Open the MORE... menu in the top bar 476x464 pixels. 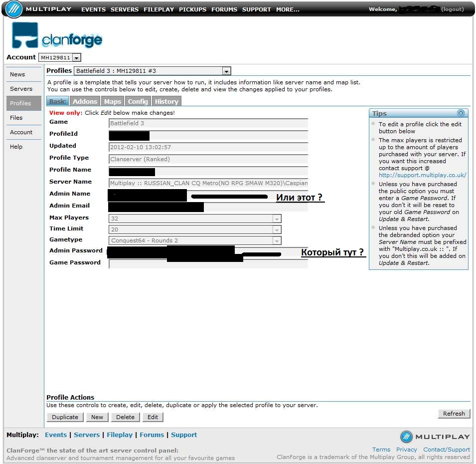coord(288,9)
